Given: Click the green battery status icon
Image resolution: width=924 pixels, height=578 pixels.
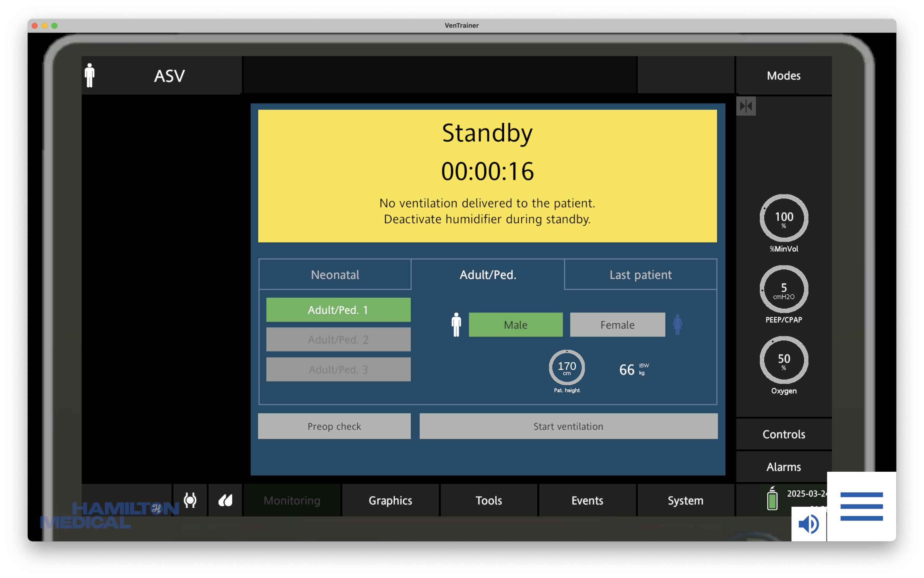Looking at the screenshot, I should click(772, 498).
